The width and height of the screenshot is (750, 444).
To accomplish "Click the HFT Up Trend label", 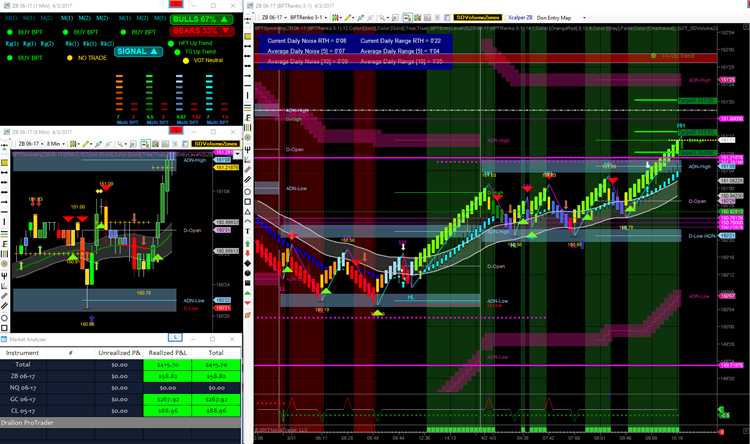I will (195, 43).
